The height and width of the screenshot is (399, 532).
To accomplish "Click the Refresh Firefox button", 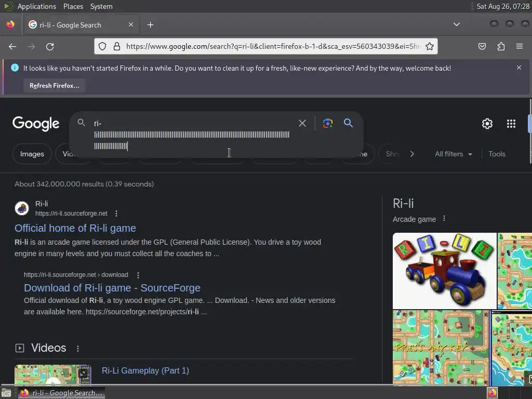I will pyautogui.click(x=54, y=86).
